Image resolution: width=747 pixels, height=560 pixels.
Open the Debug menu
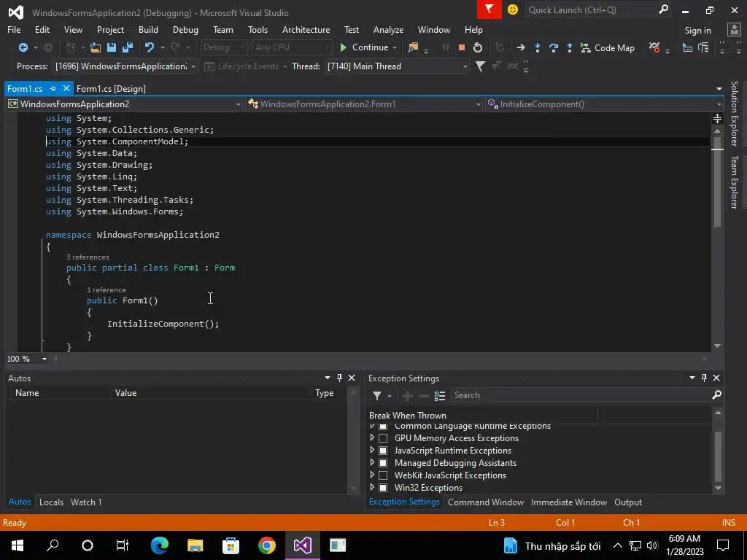click(185, 29)
